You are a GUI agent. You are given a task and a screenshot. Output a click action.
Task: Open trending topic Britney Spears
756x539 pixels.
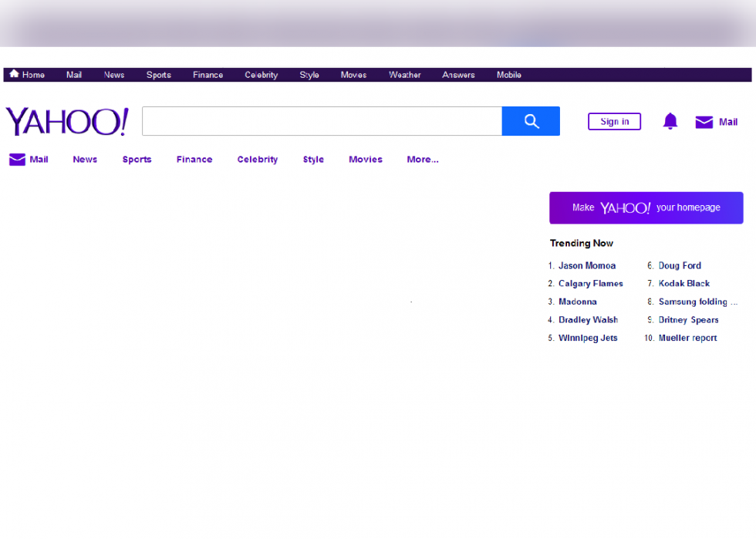688,320
